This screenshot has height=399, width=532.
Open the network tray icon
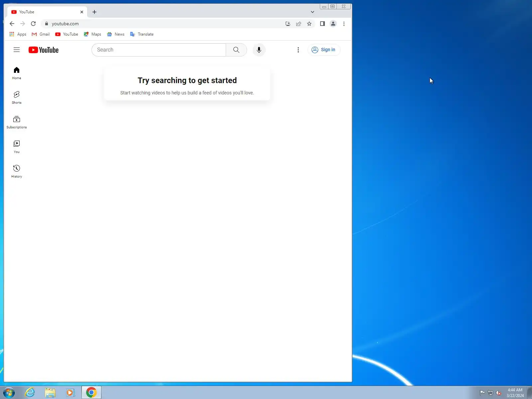[490, 393]
